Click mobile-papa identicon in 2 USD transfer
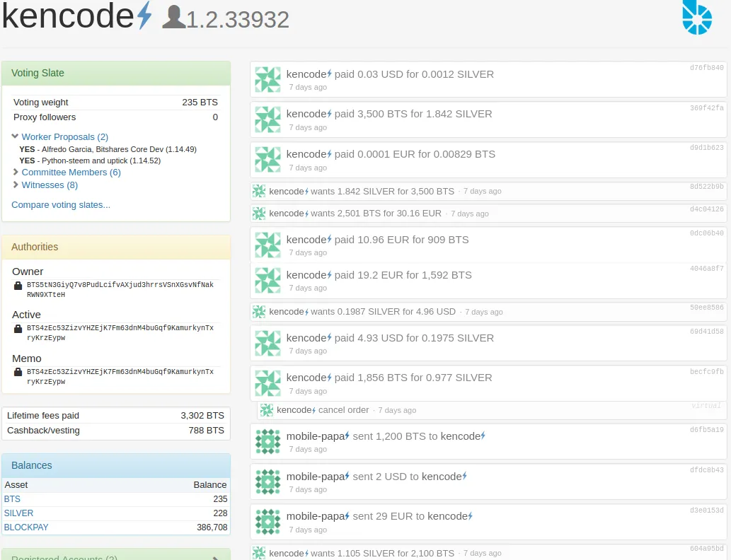 tap(268, 482)
